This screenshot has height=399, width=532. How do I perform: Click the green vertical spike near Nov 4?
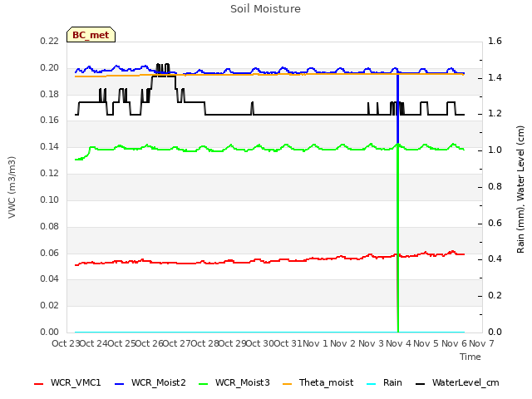(x=397, y=238)
